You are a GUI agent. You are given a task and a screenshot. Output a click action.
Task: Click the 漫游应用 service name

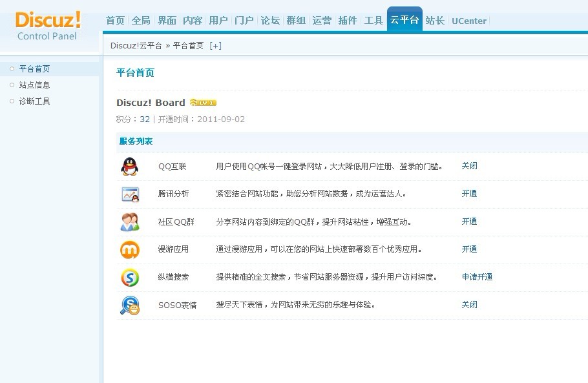tap(173, 249)
